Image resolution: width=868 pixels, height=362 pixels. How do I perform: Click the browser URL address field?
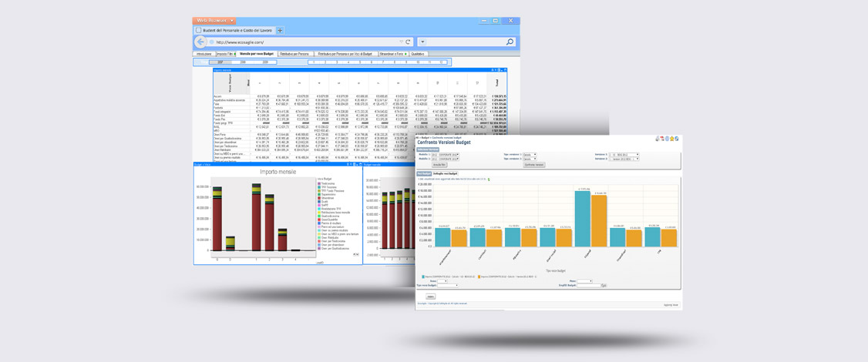(x=308, y=42)
